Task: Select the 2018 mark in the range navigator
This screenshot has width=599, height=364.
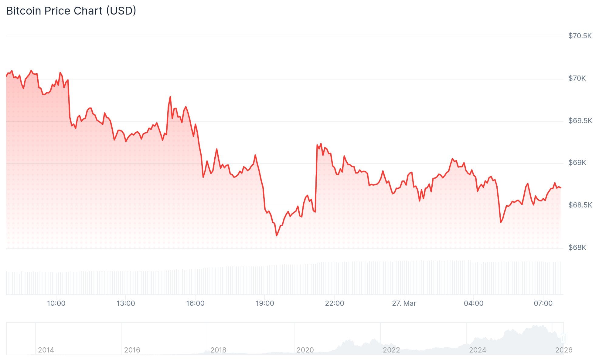Action: [218, 350]
